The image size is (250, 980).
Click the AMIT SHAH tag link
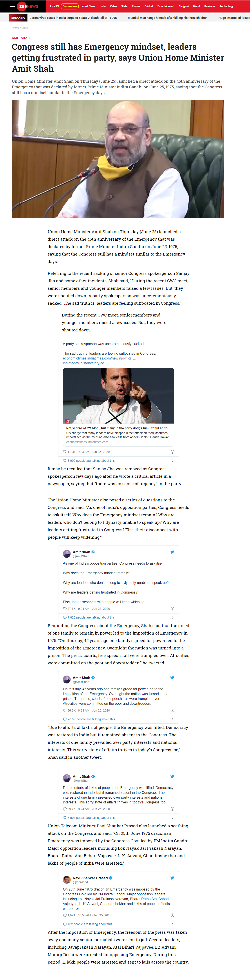tap(21, 38)
